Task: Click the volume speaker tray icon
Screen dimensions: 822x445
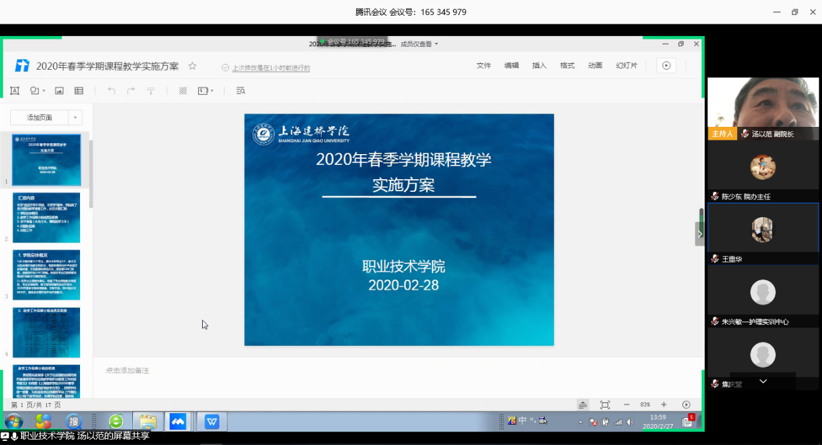Action: pyautogui.click(x=630, y=422)
